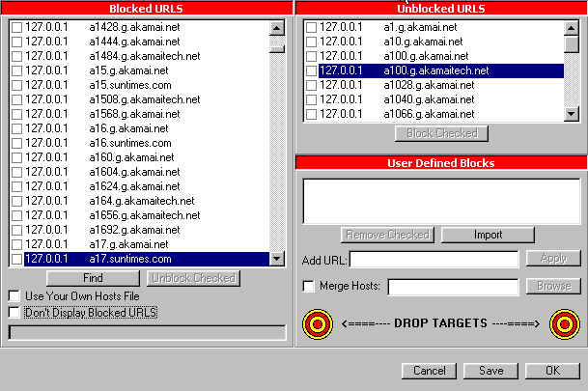Click the Unblocked URLS scrollbar thumb
The height and width of the screenshot is (391, 588).
[572, 43]
